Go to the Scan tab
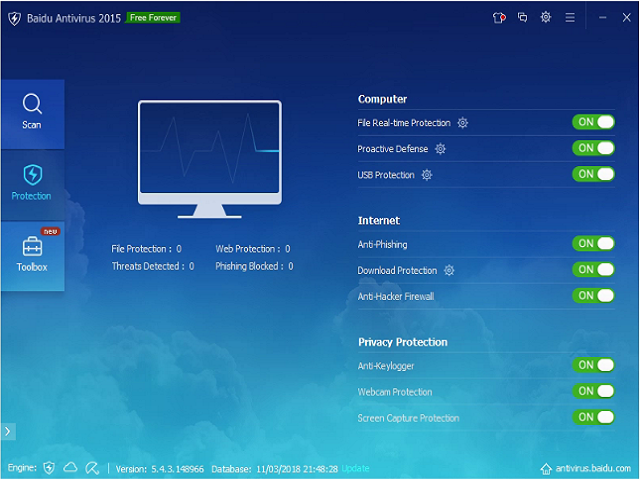640x480 pixels. tap(32, 114)
